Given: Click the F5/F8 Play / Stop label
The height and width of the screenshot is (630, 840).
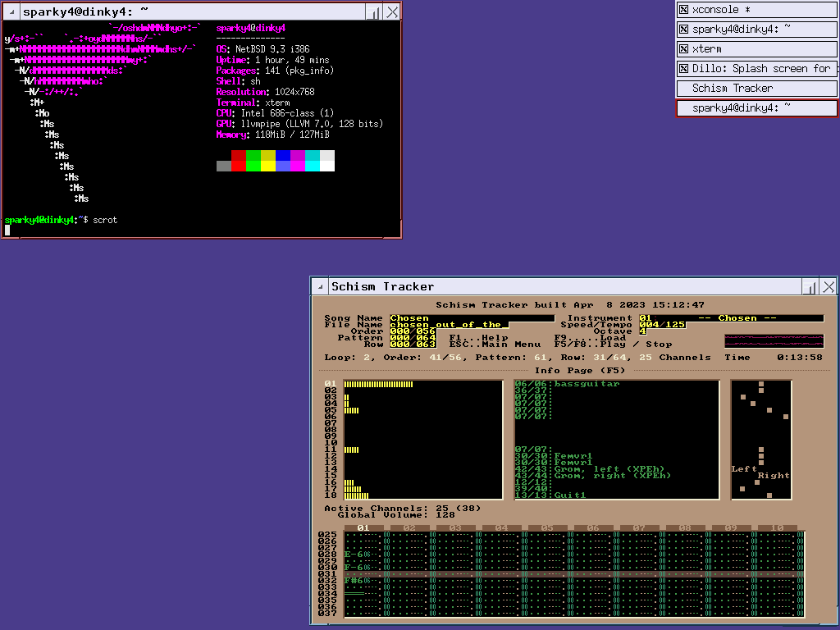Looking at the screenshot, I should click(x=613, y=345).
